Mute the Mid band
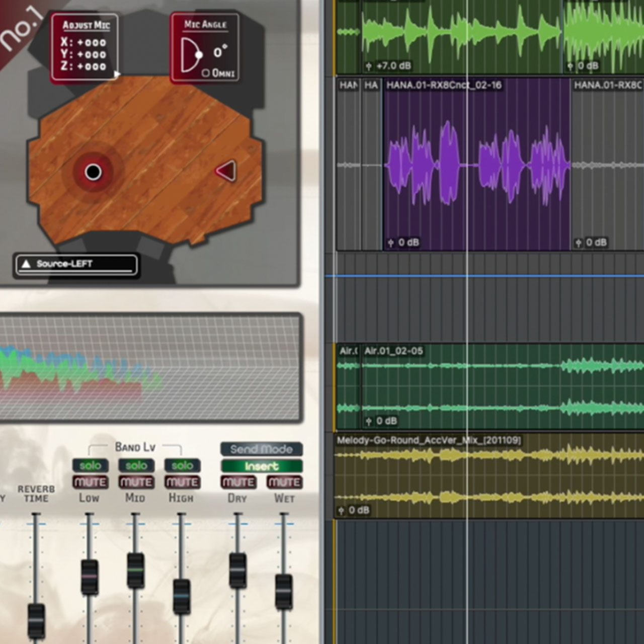 [136, 482]
